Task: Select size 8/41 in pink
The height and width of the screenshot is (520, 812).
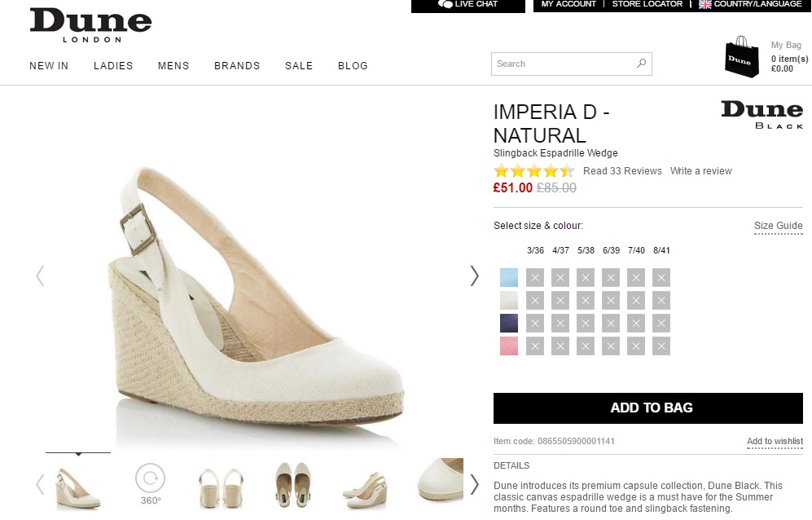Action: point(661,346)
